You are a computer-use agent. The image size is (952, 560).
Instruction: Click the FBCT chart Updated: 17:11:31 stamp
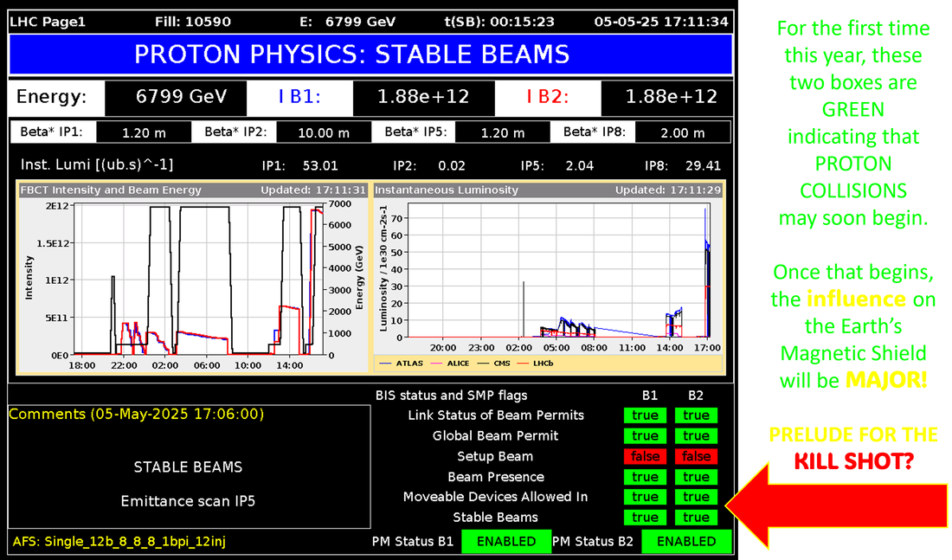313,190
